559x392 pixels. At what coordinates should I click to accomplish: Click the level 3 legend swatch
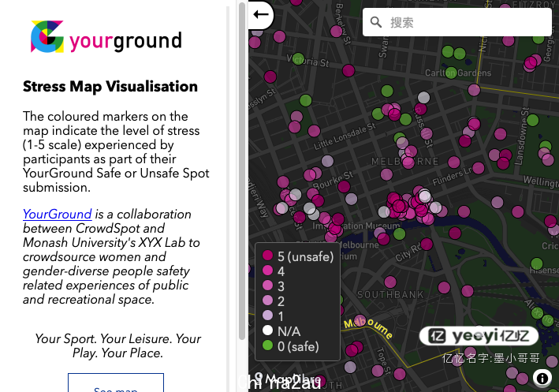tap(268, 286)
